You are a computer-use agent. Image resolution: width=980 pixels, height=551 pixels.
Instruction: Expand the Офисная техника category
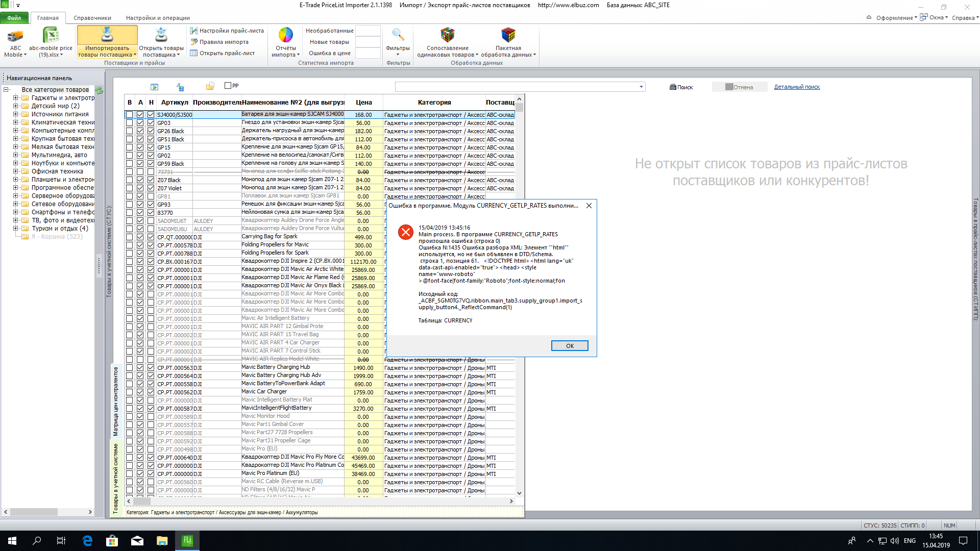tap(15, 171)
